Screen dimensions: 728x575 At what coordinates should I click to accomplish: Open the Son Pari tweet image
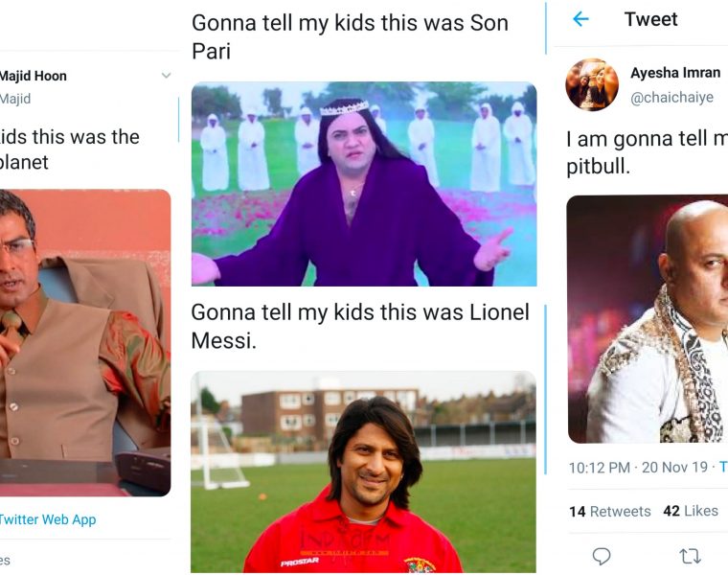click(363, 184)
